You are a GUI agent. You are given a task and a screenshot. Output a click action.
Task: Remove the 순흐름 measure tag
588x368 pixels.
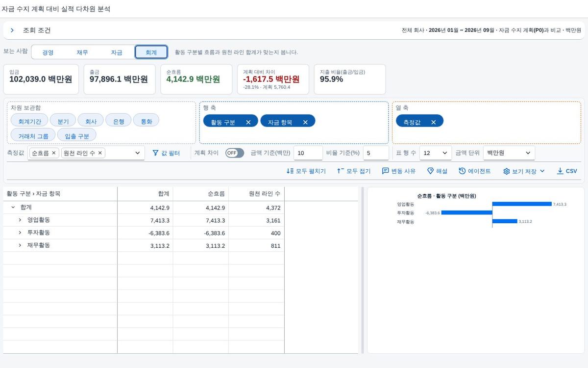click(x=54, y=153)
